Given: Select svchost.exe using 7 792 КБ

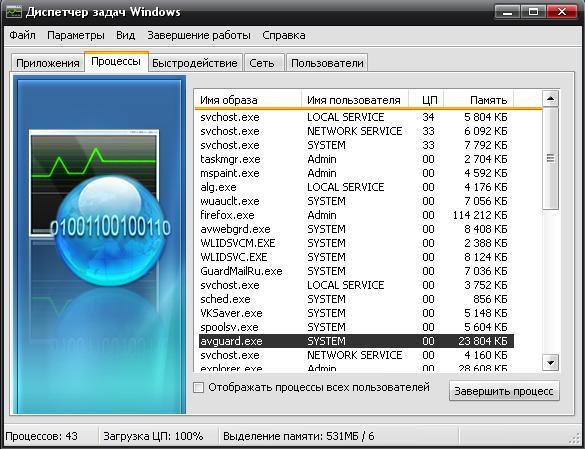Looking at the screenshot, I should (356, 145).
